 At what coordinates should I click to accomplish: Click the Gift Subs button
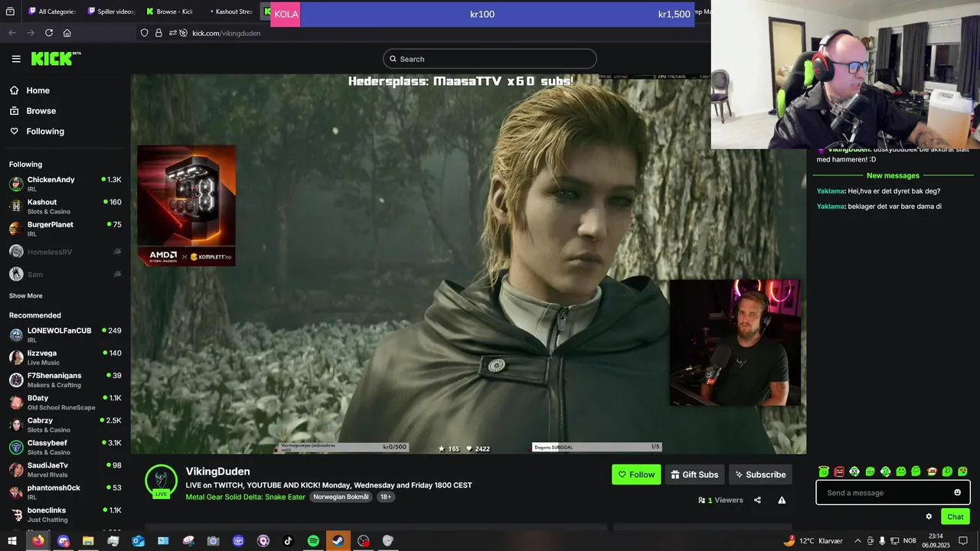[x=694, y=474]
